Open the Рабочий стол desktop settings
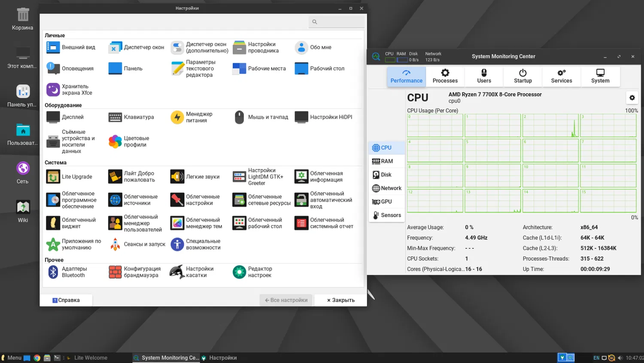This screenshot has height=363, width=644. (x=320, y=68)
